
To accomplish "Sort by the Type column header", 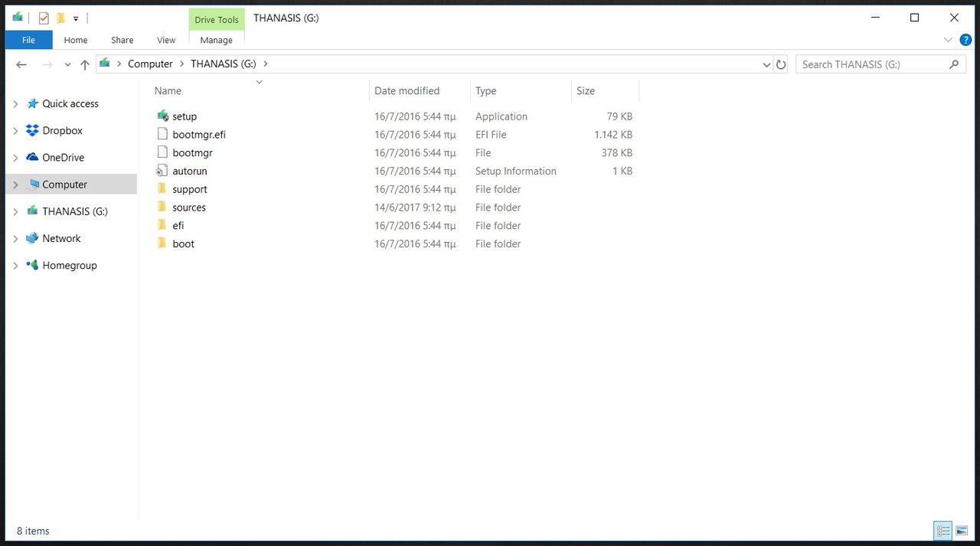I will point(485,90).
